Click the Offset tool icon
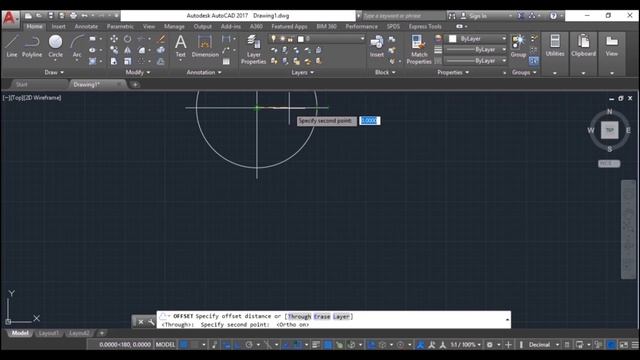The width and height of the screenshot is (640, 360). (x=161, y=61)
